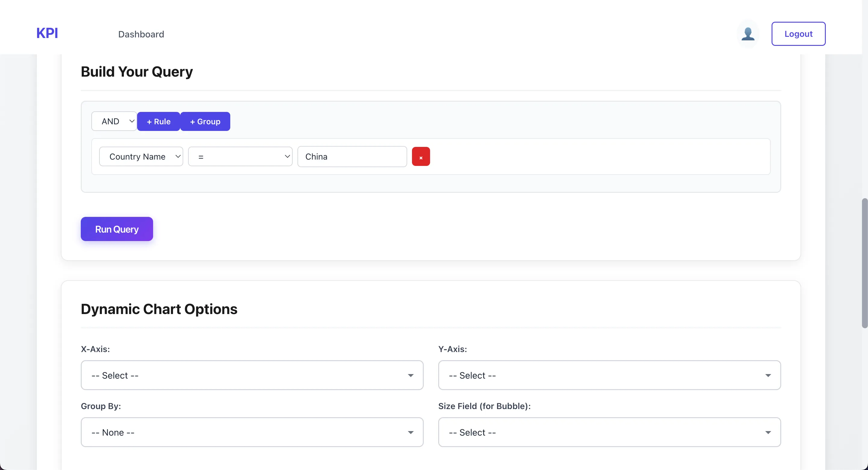This screenshot has width=868, height=470.
Task: Click the China value input field
Action: pos(352,157)
